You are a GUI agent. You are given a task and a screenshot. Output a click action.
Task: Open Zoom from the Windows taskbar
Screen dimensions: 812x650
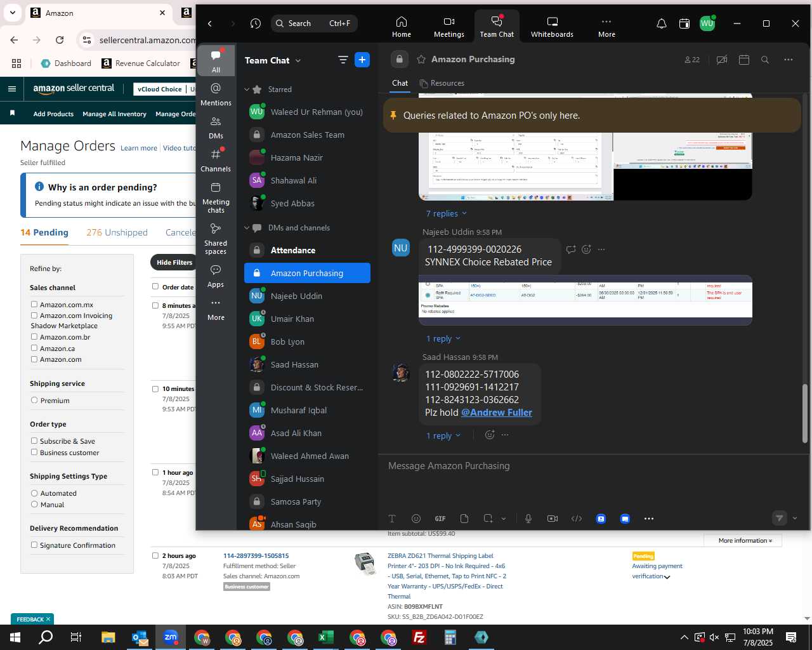pos(171,637)
